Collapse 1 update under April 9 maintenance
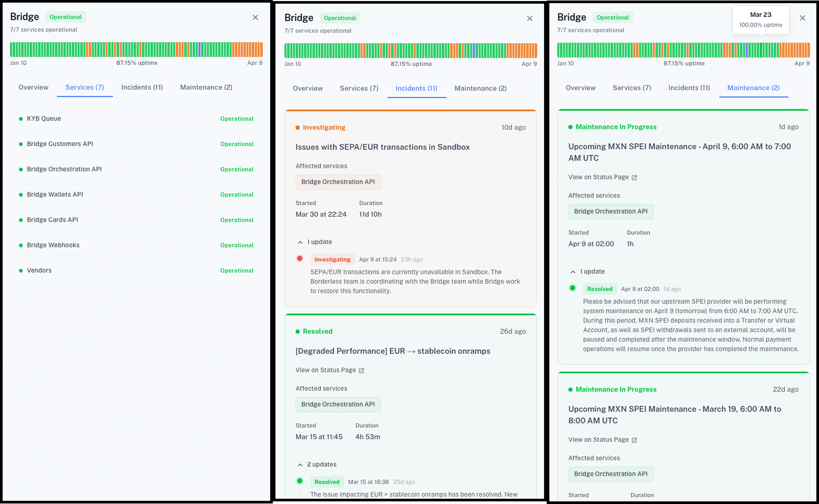819x504 pixels. coord(573,272)
